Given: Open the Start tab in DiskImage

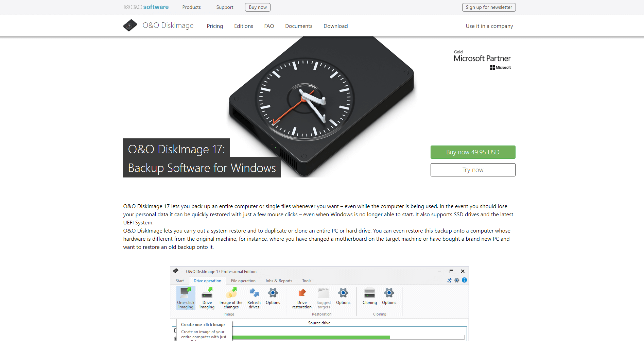Looking at the screenshot, I should click(x=180, y=281).
